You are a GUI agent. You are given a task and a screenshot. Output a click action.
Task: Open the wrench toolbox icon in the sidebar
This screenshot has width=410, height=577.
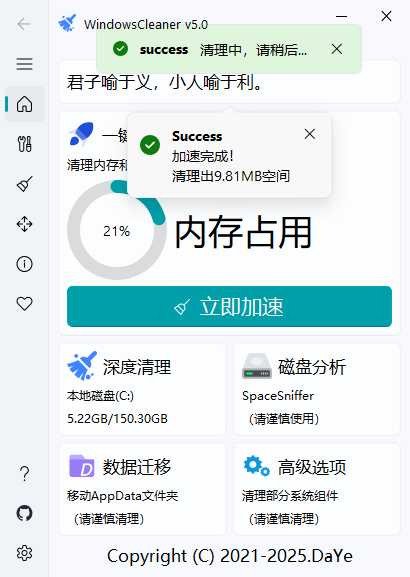tap(24, 144)
